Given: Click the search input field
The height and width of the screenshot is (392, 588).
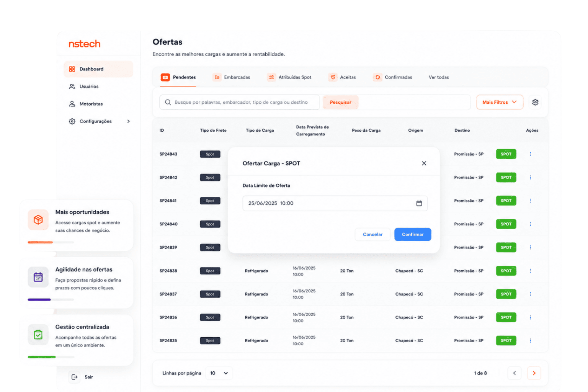Looking at the screenshot, I should [x=240, y=102].
